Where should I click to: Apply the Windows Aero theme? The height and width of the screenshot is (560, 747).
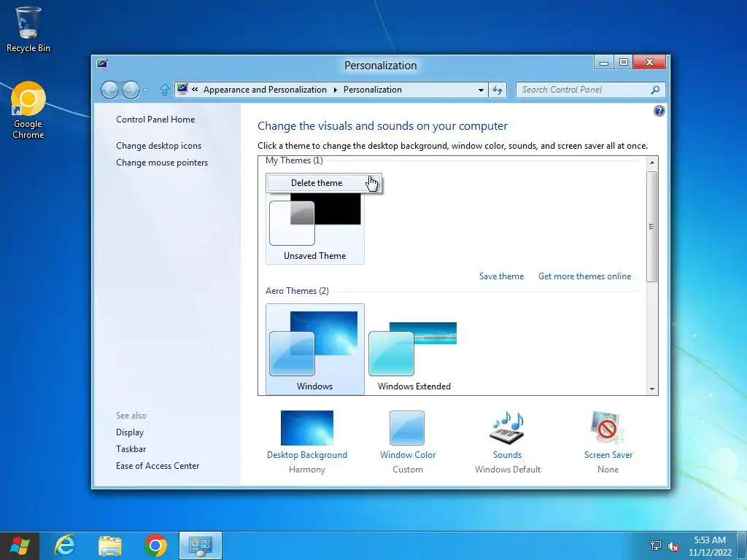[315, 349]
